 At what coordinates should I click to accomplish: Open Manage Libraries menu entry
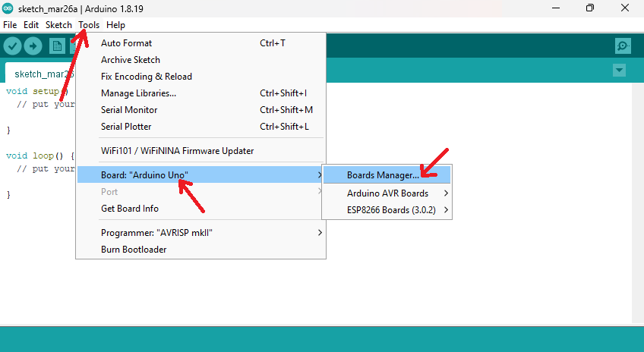tap(200, 93)
